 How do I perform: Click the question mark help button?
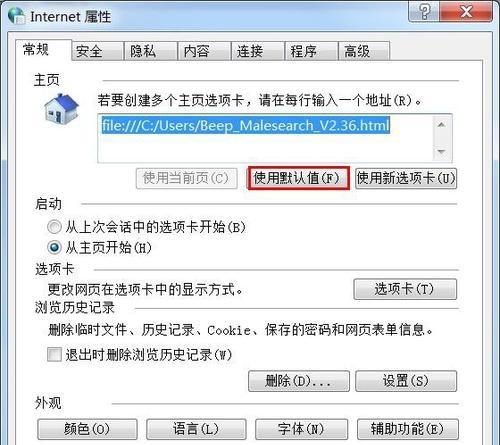point(424,12)
